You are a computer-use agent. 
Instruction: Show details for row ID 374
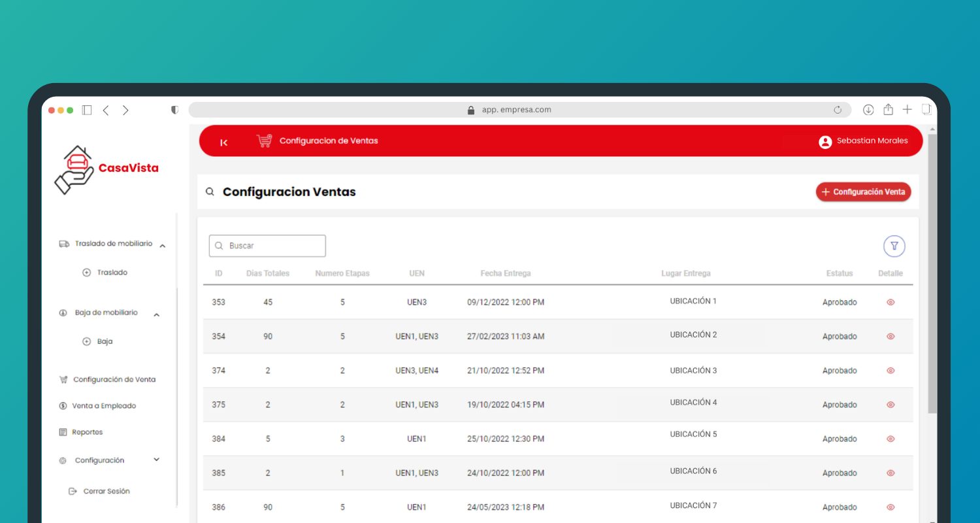(x=890, y=371)
